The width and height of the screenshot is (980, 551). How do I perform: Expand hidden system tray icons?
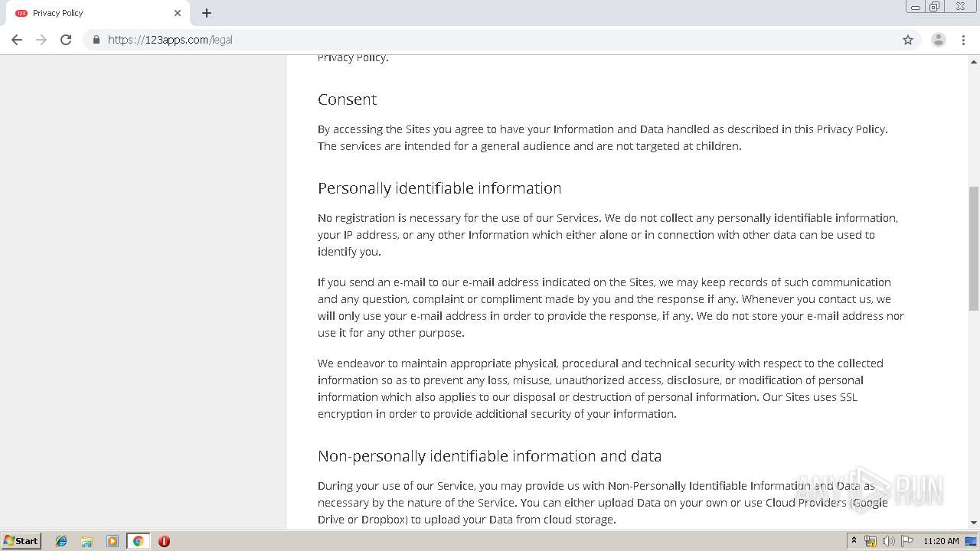(854, 541)
